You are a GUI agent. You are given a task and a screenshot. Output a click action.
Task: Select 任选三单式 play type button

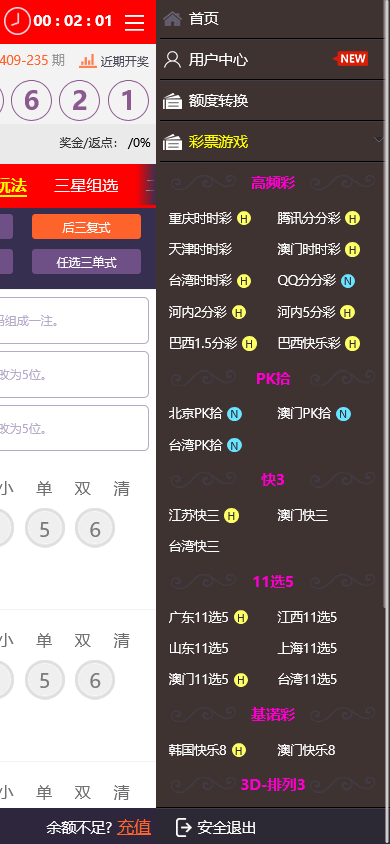(x=86, y=262)
